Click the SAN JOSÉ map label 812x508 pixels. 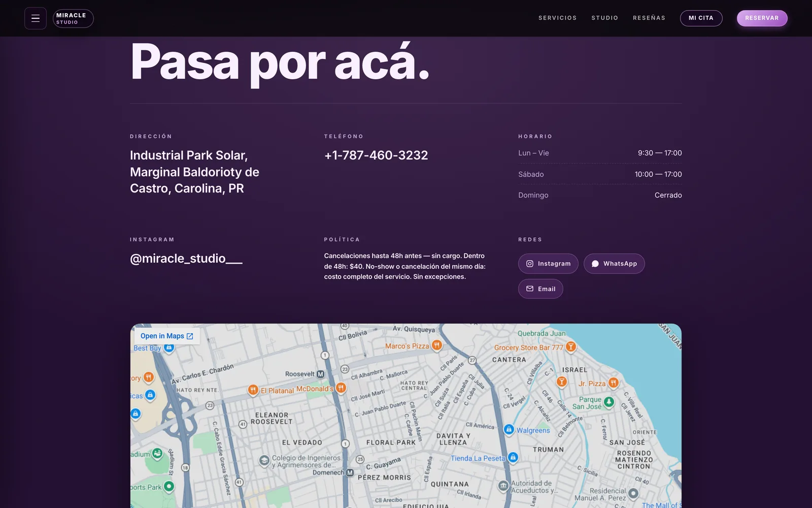click(627, 442)
